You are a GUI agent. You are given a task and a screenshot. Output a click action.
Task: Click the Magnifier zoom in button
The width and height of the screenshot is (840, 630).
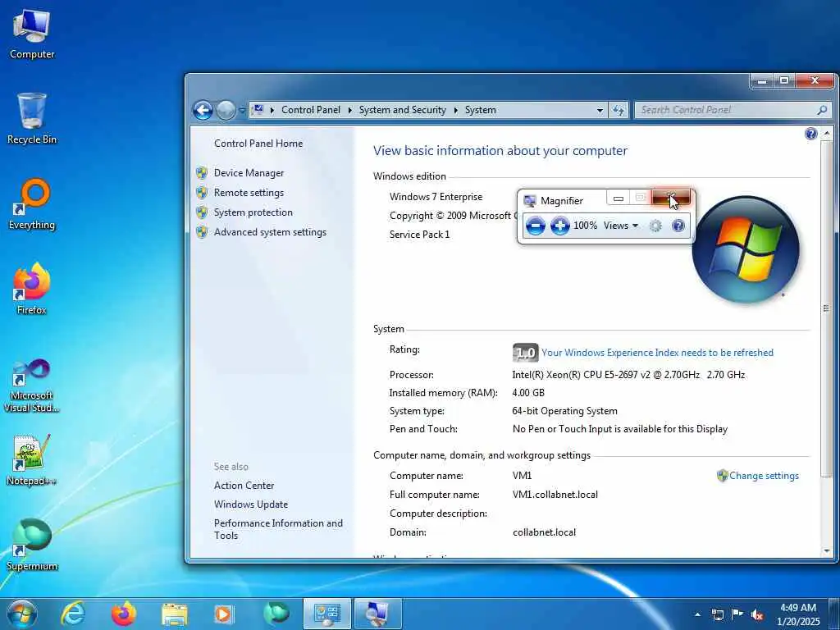pos(559,226)
